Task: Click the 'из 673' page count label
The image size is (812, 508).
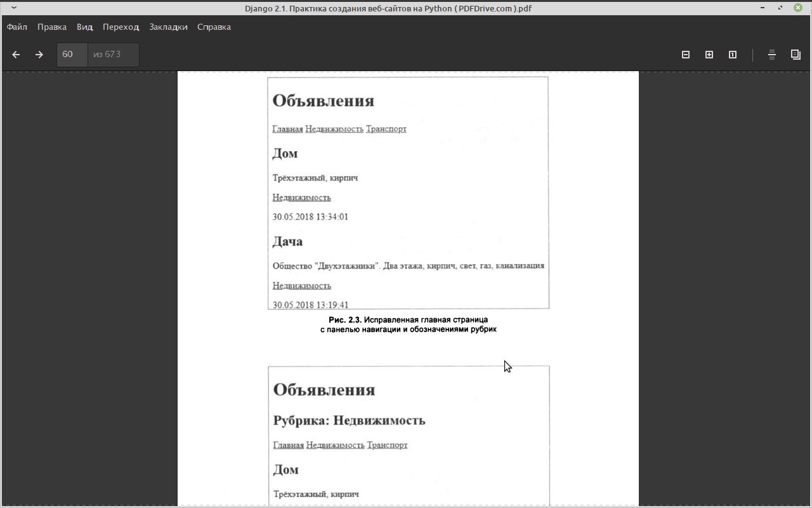Action: coord(107,55)
